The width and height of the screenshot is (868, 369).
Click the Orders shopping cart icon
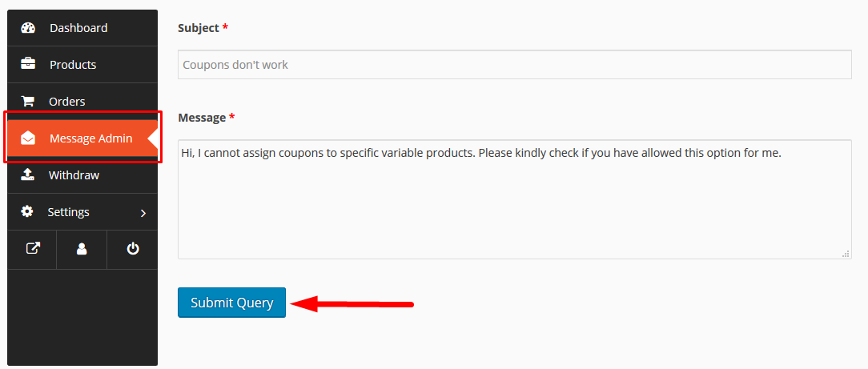pyautogui.click(x=27, y=101)
